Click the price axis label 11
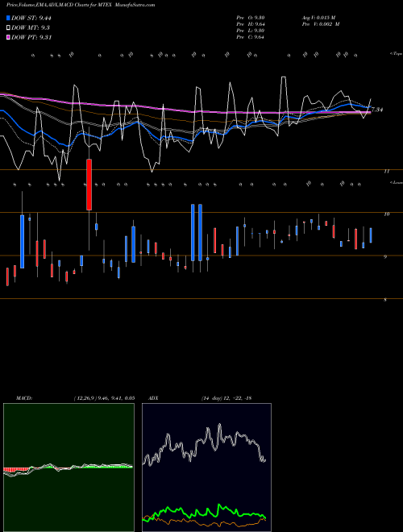Image resolution: width=403 pixels, height=532 pixels. 386,172
